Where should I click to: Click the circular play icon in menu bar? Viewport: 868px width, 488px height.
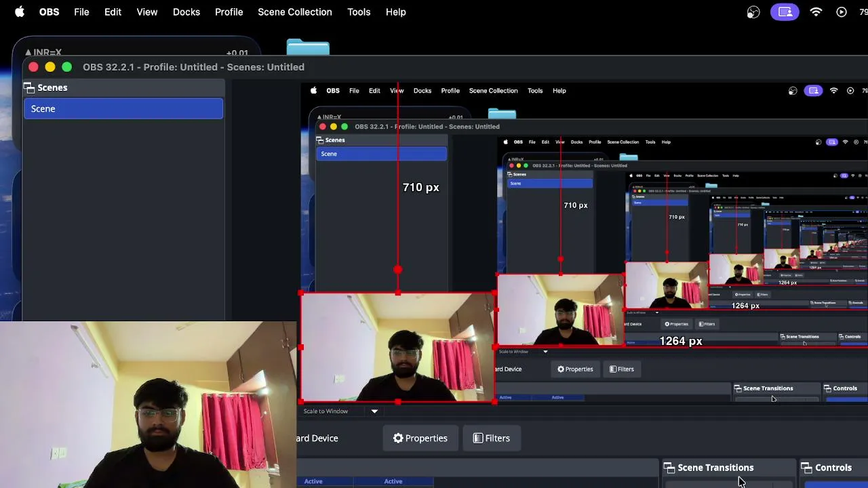842,12
